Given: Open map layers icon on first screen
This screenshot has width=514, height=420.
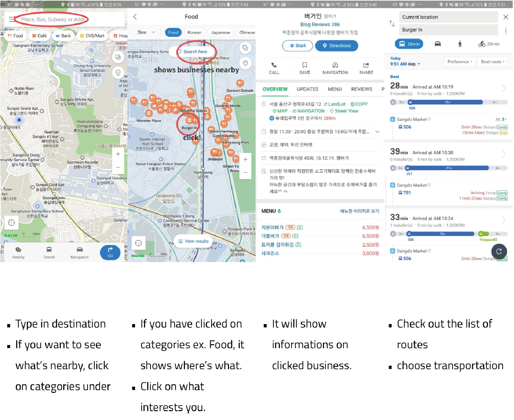Looking at the screenshot, I should coord(118,57).
